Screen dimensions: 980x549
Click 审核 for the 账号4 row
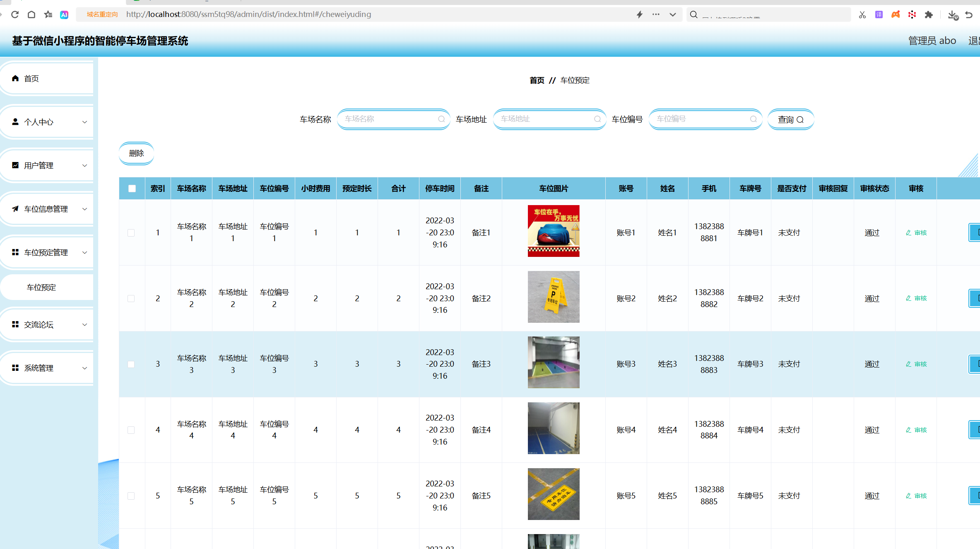(x=916, y=430)
